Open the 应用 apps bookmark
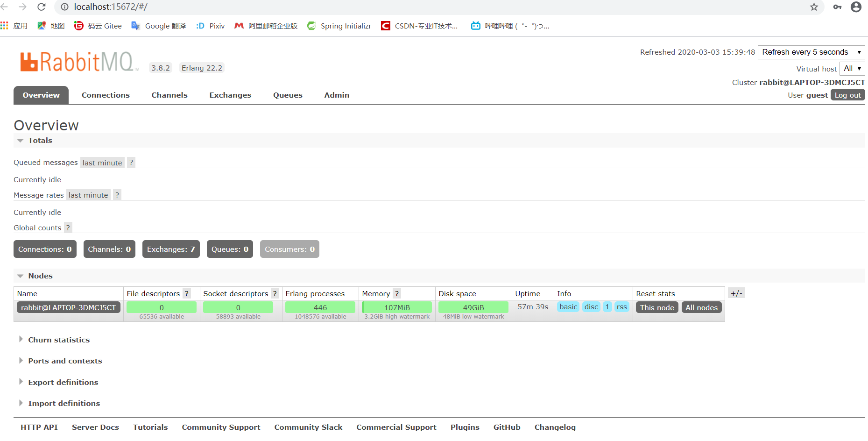Screen dimensions: 868x441 pos(14,26)
